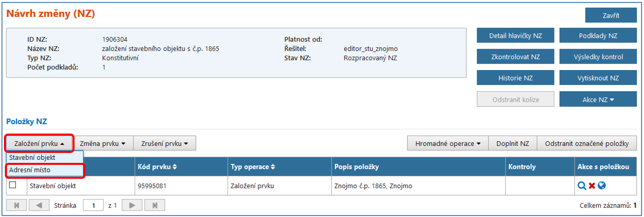This screenshot has width=644, height=217.
Task: Expand the Zrušení prvku dropdown
Action: tap(165, 144)
